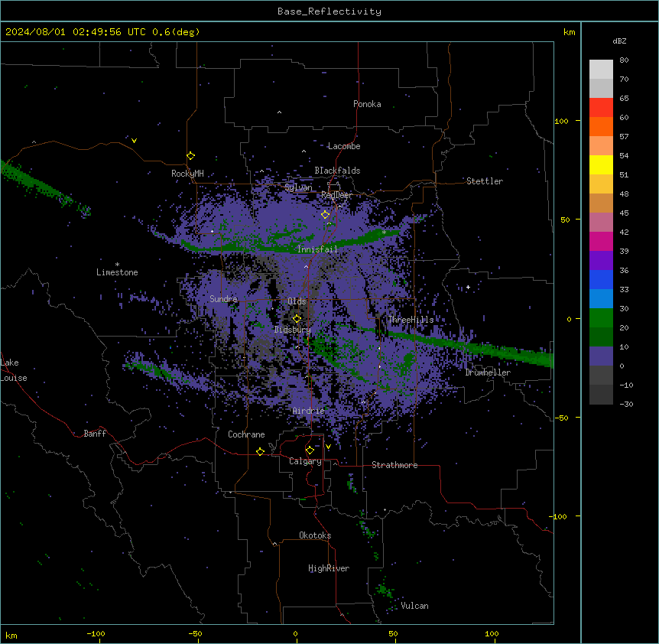Click the yellow diamond marker above Calgary
The height and width of the screenshot is (644, 659).
[x=310, y=450]
